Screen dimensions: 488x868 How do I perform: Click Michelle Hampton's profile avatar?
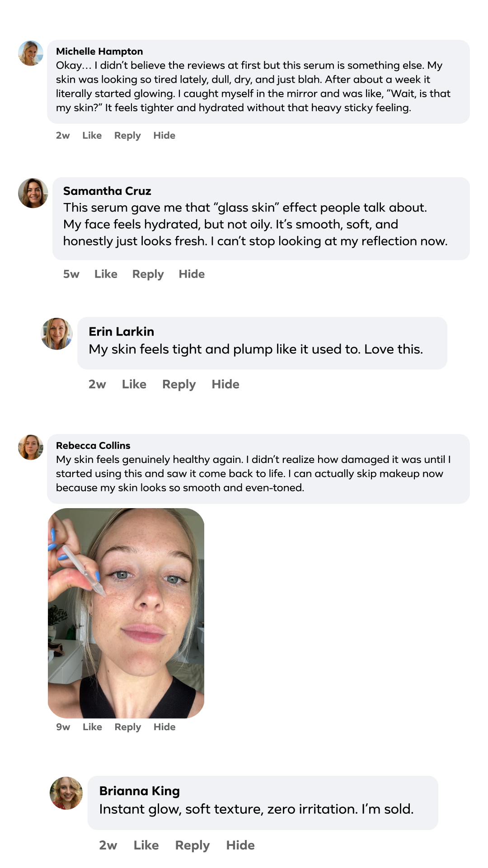tap(31, 53)
